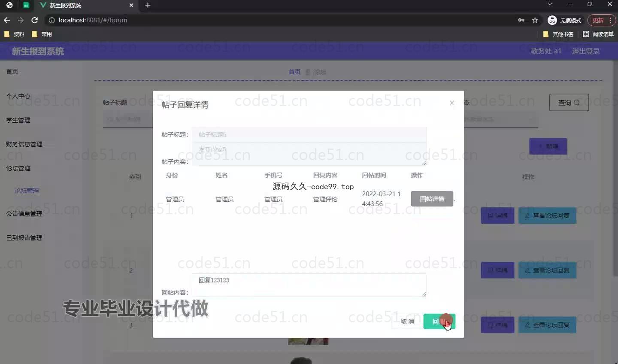Click the browser forward arrow
The height and width of the screenshot is (364, 618).
point(21,20)
